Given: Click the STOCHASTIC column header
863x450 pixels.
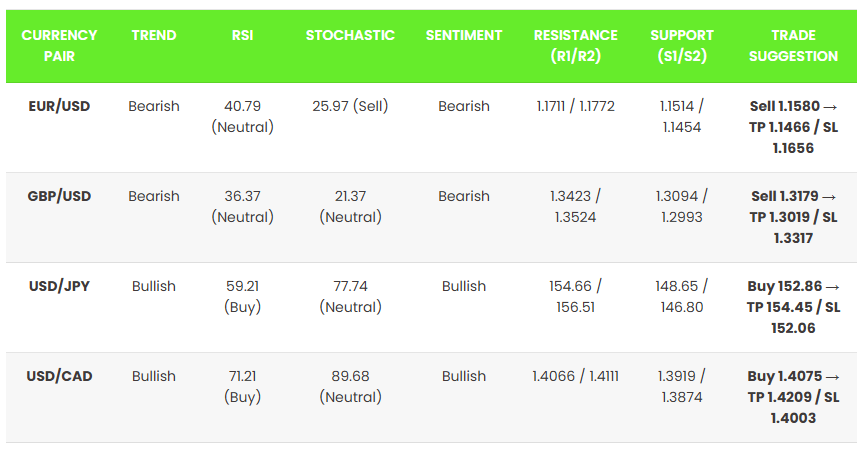Looking at the screenshot, I should pyautogui.click(x=350, y=35).
